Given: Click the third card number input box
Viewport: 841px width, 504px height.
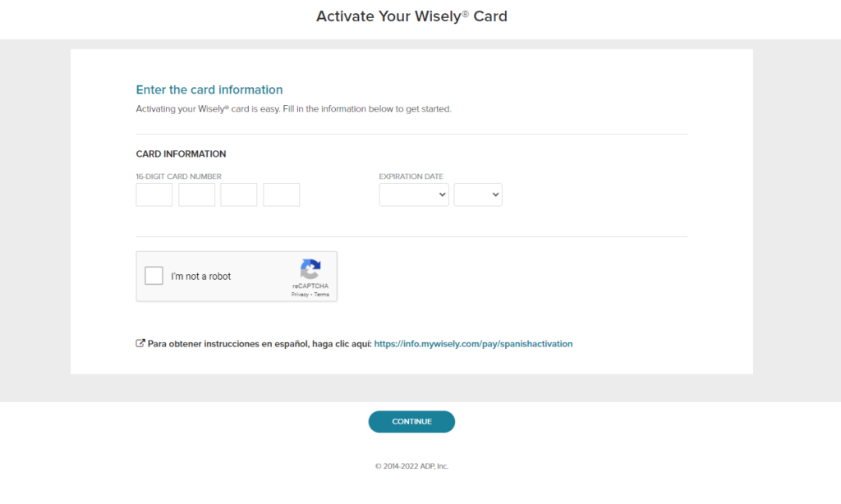Looking at the screenshot, I should (239, 195).
